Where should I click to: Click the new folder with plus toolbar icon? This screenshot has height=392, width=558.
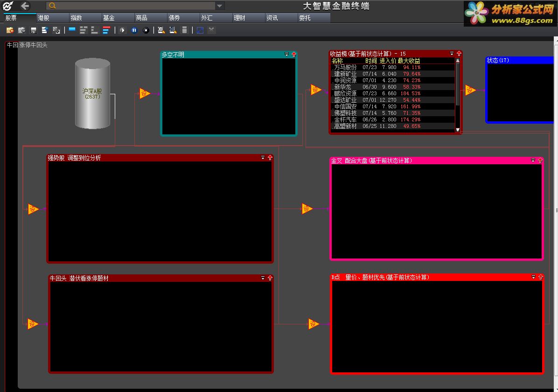pyautogui.click(x=10, y=30)
